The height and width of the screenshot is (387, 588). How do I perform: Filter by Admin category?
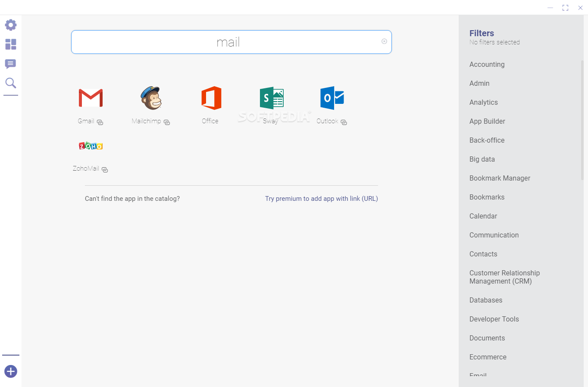coord(479,83)
